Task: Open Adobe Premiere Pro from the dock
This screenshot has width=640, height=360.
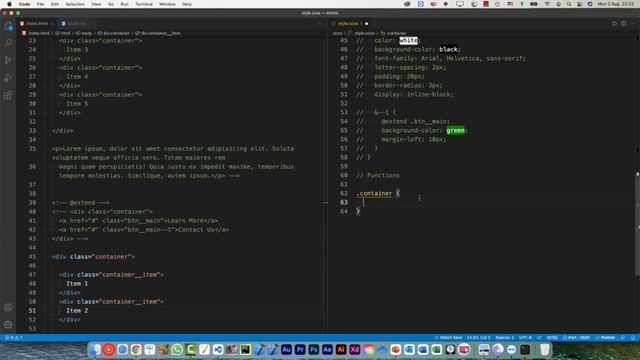Action: click(300, 349)
